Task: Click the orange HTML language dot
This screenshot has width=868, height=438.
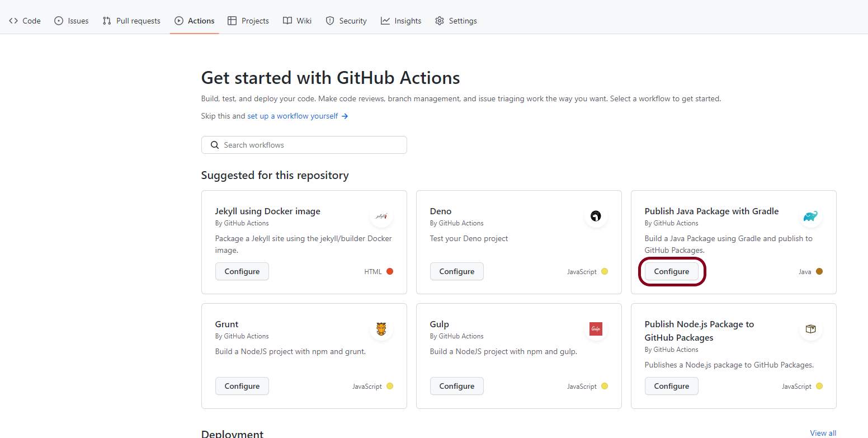Action: coord(390,271)
